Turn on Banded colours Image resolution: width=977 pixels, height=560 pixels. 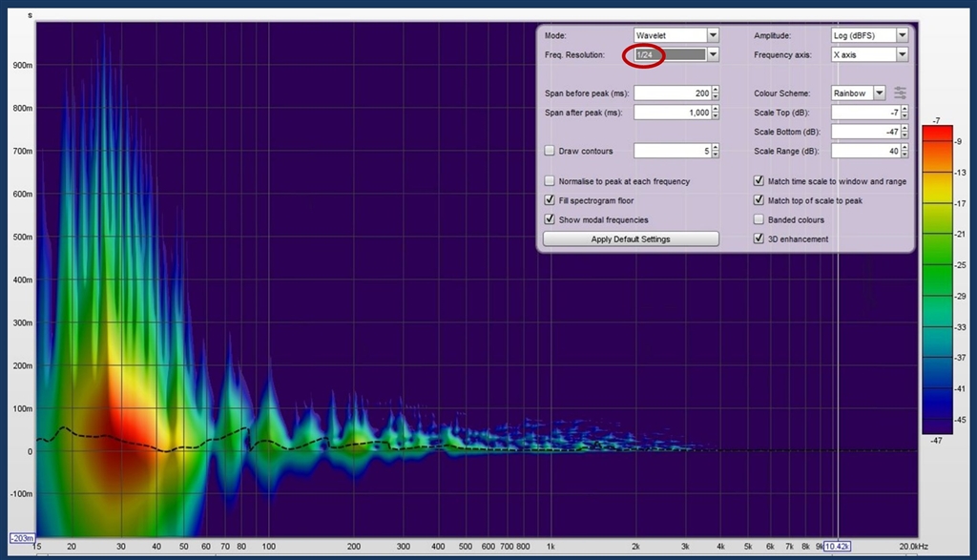pos(759,219)
